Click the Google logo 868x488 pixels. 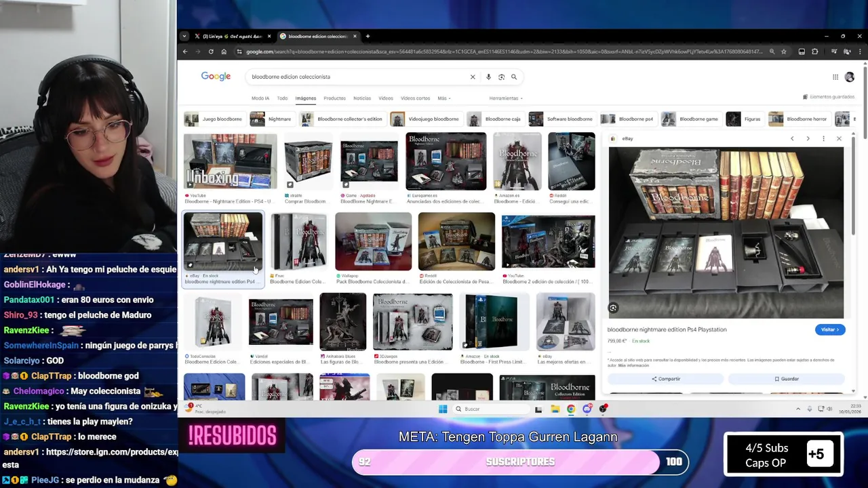pyautogui.click(x=216, y=77)
